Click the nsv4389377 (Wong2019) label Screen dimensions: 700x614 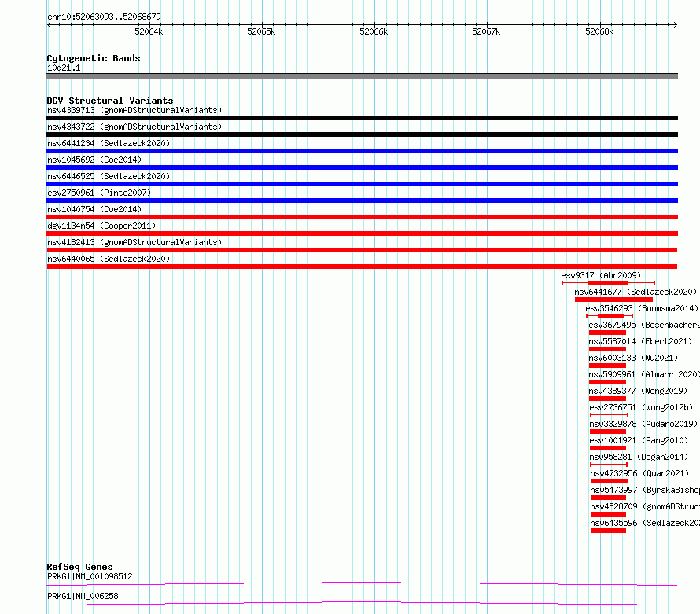[x=638, y=391]
